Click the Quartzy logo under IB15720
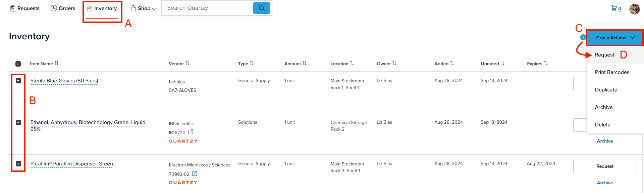The image size is (644, 193). click(x=183, y=141)
